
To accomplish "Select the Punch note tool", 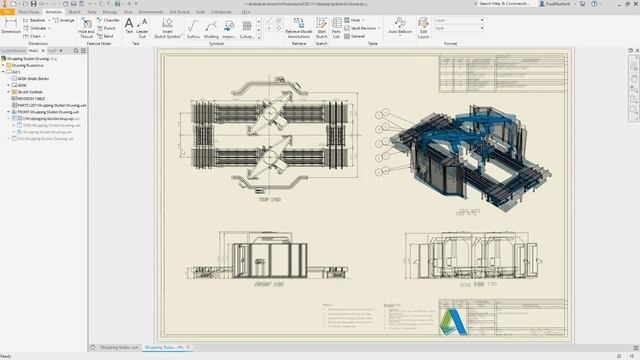I will (x=107, y=28).
